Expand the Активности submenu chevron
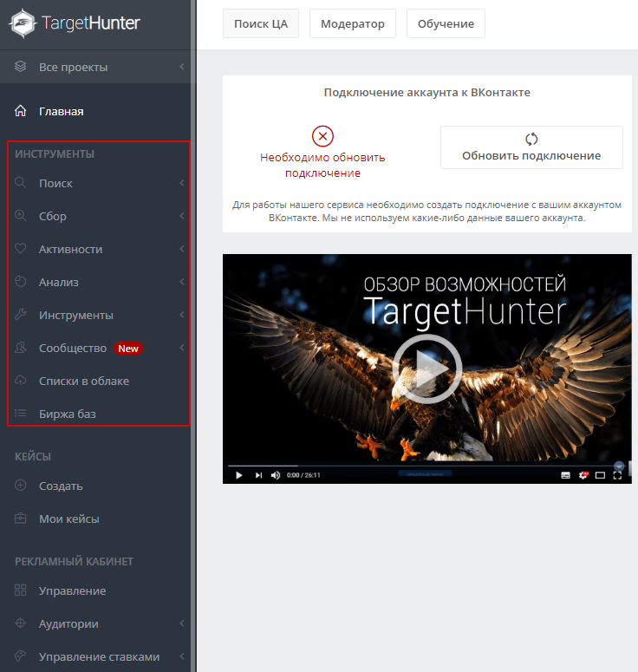The height and width of the screenshot is (672, 638). click(182, 249)
